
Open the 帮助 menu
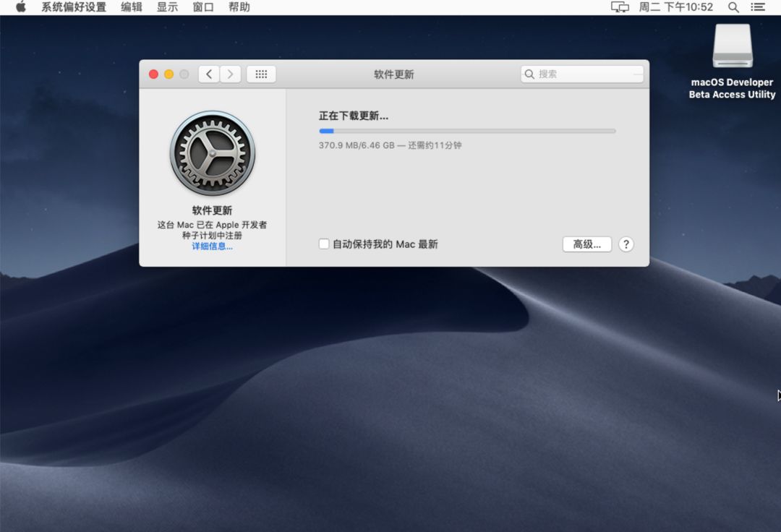pyautogui.click(x=239, y=7)
